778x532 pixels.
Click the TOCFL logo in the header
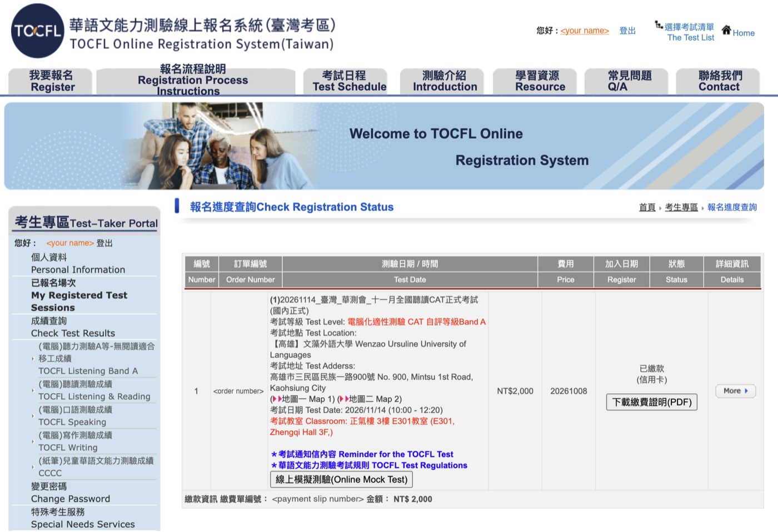click(x=38, y=31)
